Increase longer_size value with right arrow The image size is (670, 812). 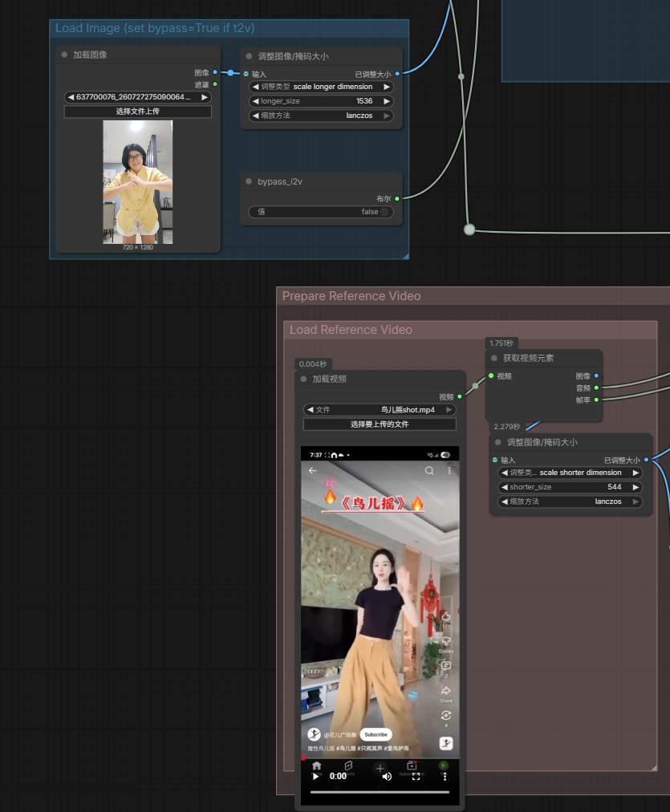(386, 101)
